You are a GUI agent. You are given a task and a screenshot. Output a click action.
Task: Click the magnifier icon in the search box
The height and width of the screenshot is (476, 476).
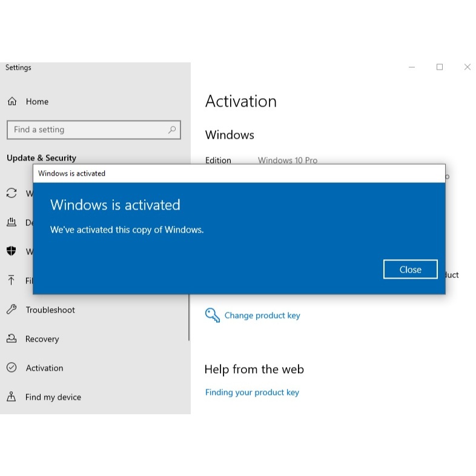tap(172, 130)
